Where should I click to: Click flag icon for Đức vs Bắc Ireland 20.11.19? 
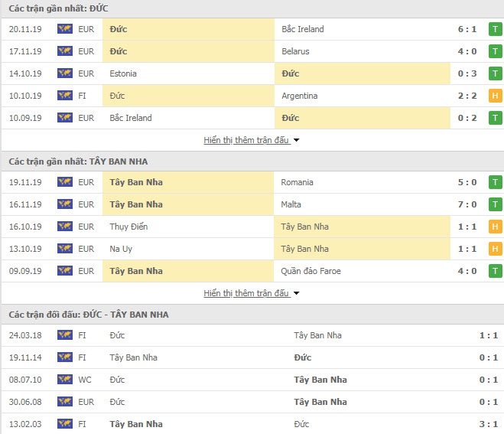pos(64,29)
